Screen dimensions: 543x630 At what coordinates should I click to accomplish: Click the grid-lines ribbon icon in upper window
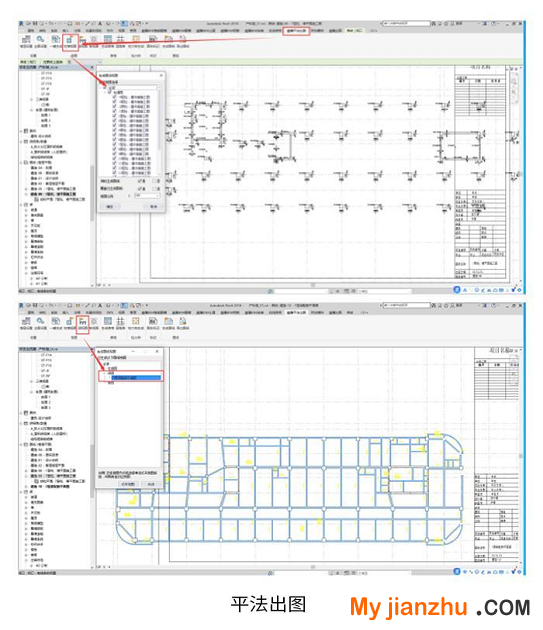tap(120, 39)
